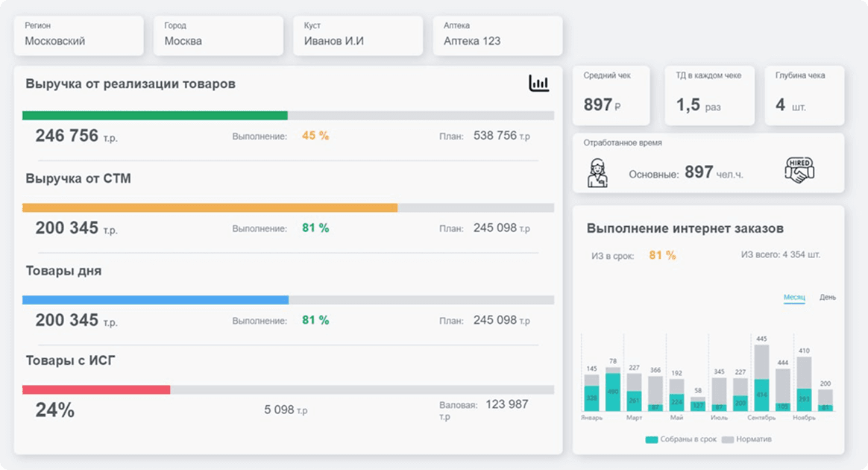Click the orange Выручка от СТМ progress bar
Screen dimensions: 868x470
(x=210, y=207)
